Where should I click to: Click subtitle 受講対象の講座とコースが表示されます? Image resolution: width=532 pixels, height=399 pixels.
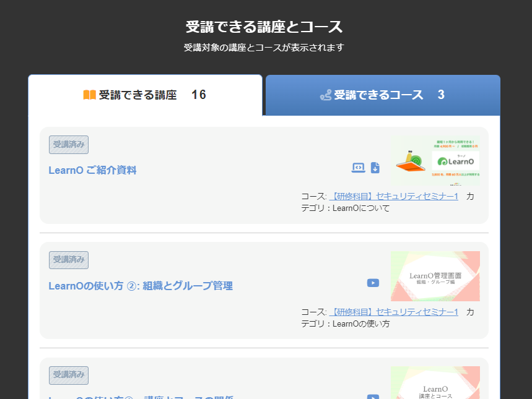264,48
